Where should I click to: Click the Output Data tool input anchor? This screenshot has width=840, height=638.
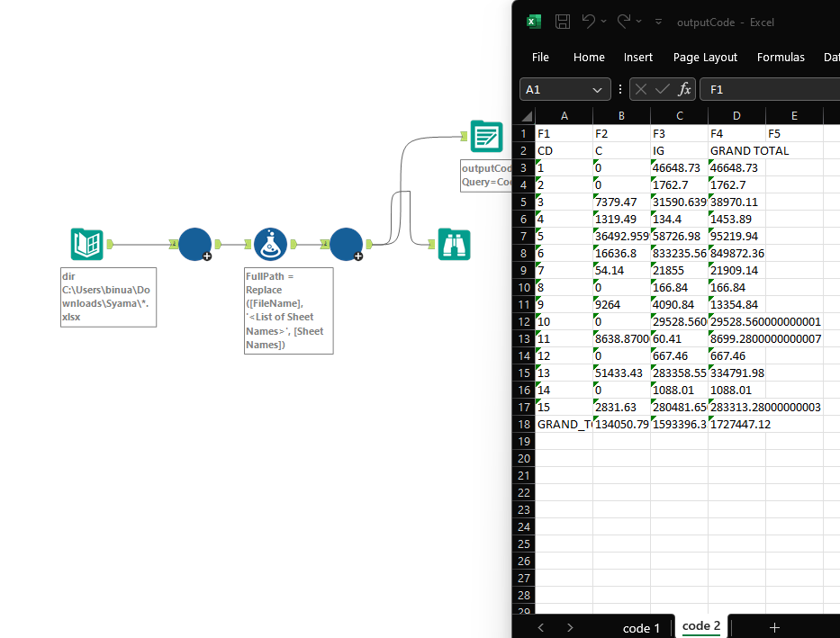[464, 137]
